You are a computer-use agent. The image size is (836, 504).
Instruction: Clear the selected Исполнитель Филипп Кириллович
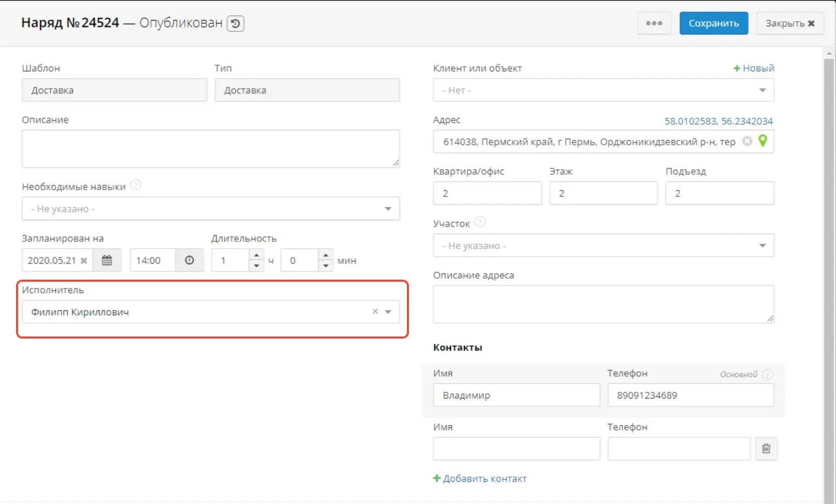(x=375, y=312)
